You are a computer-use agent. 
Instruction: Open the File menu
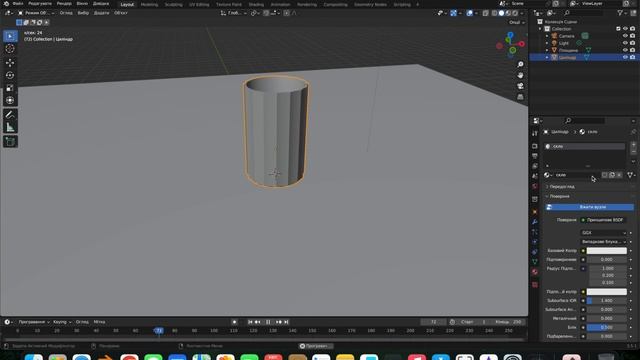tap(18, 4)
